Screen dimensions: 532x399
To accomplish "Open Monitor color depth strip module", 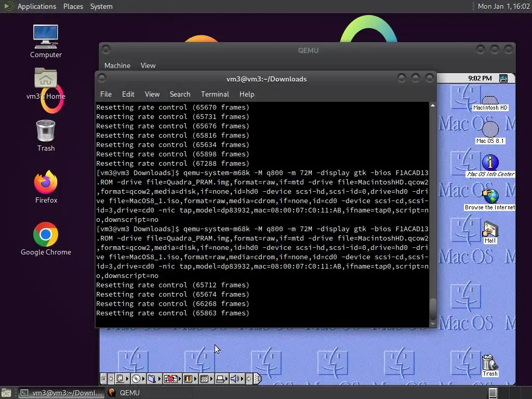I will pyautogui.click(x=190, y=379).
